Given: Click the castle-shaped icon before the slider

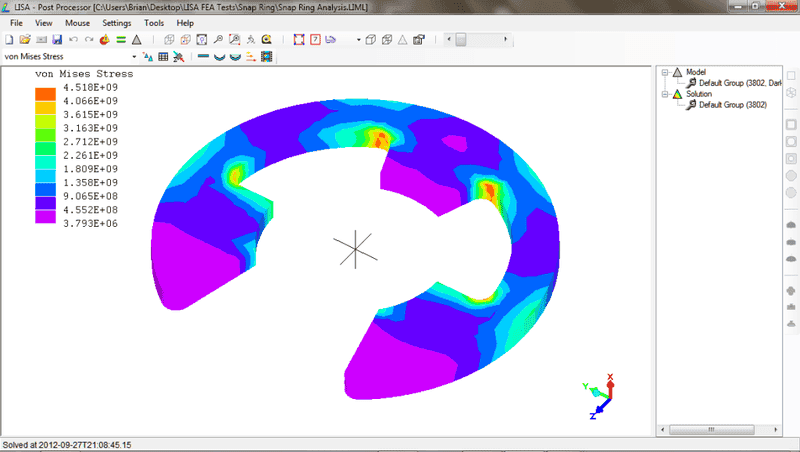Looking at the screenshot, I should [x=419, y=40].
